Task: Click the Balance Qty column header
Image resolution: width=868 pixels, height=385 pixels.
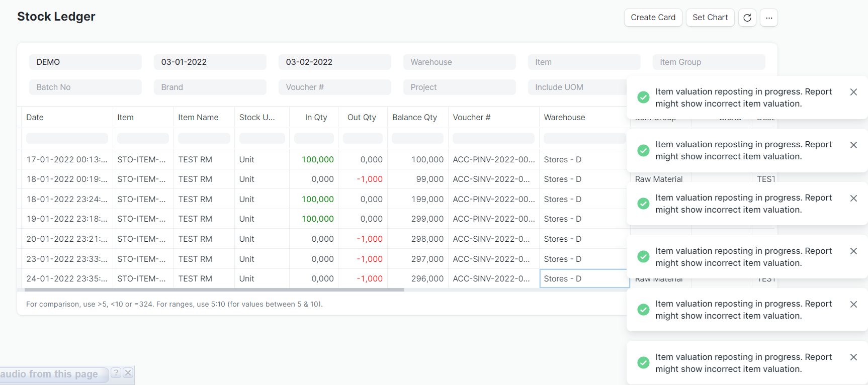Action: (414, 117)
